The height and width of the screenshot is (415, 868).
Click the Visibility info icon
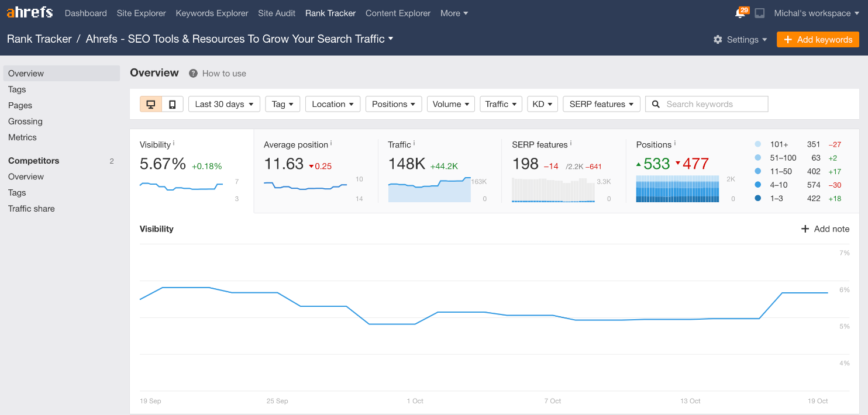pyautogui.click(x=174, y=143)
